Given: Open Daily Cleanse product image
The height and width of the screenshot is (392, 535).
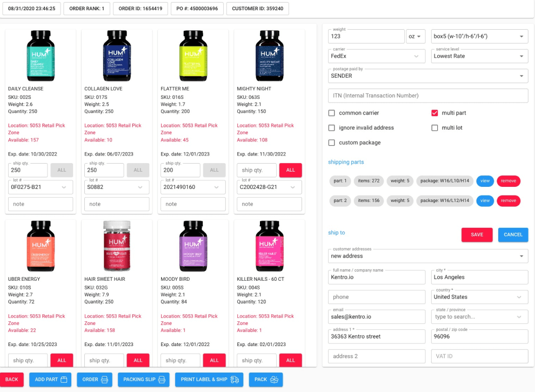Looking at the screenshot, I should 41,56.
